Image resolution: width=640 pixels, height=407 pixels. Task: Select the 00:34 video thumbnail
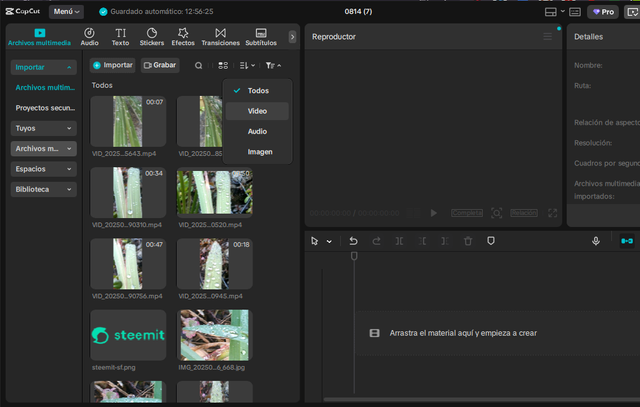coord(128,193)
